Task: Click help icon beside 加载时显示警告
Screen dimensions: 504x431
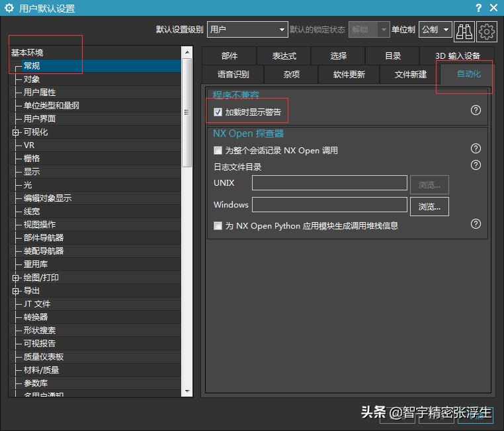Action: click(476, 110)
